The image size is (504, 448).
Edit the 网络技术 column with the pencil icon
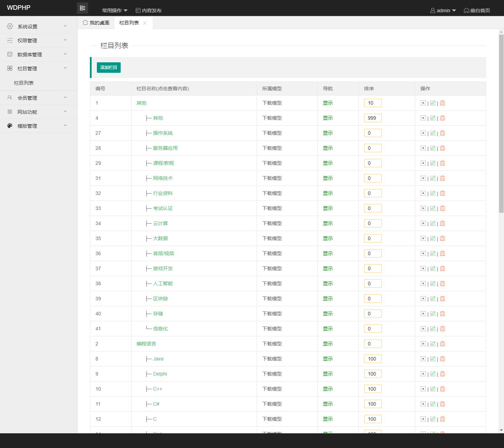coord(433,178)
